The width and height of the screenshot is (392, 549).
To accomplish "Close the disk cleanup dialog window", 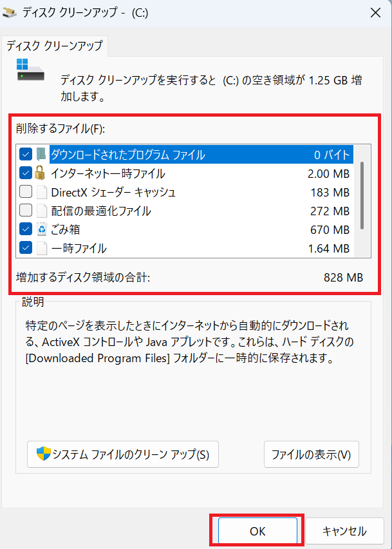I will click(x=375, y=12).
